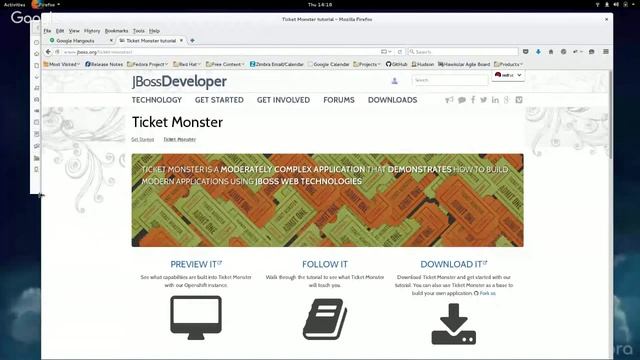Open Release Notes bookmark
The height and width of the screenshot is (360, 640).
pos(104,64)
